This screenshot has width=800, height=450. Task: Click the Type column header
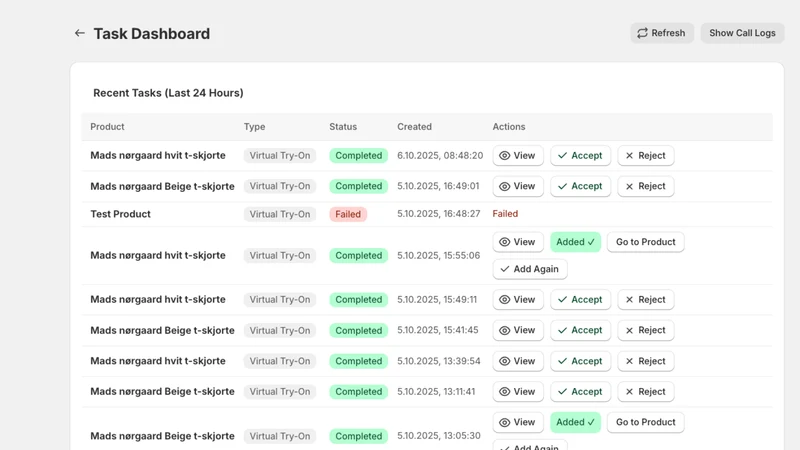(254, 127)
